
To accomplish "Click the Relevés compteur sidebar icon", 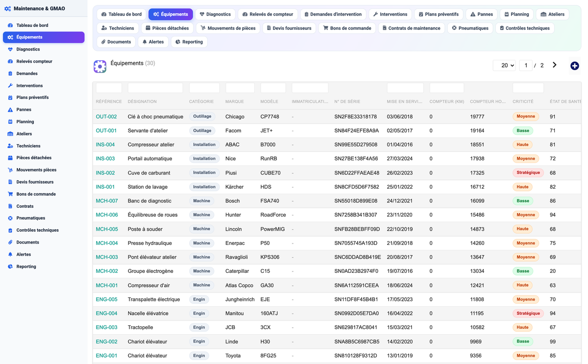I will tap(10, 62).
